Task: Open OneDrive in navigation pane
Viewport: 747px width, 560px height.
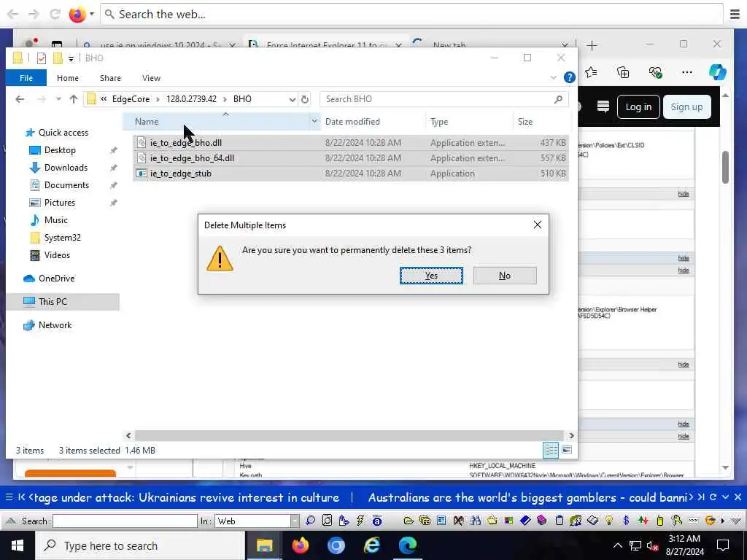Action: click(x=56, y=278)
